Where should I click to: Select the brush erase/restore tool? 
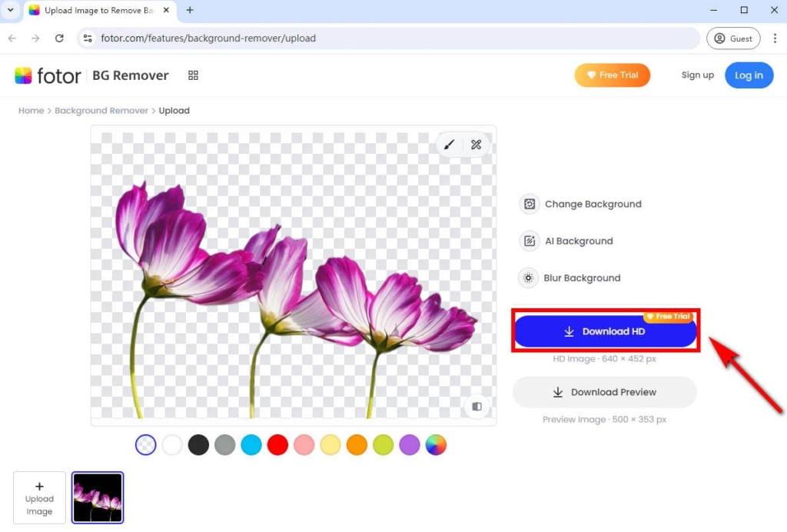[449, 145]
